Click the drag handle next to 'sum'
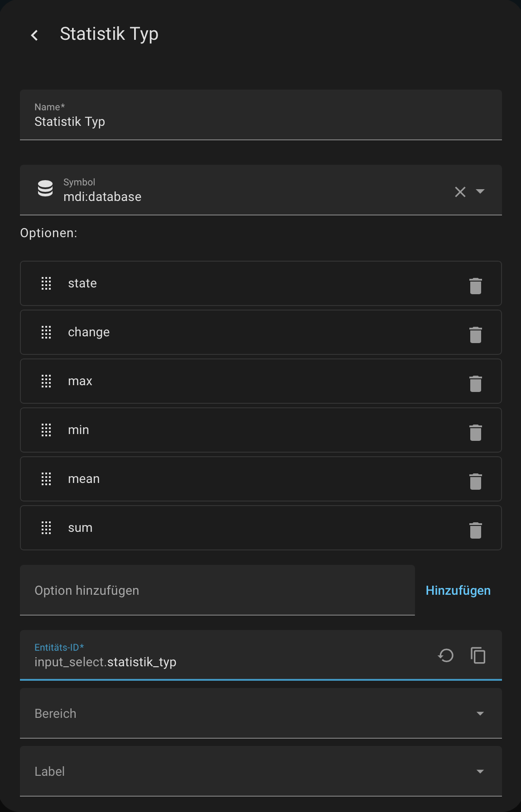Image resolution: width=521 pixels, height=812 pixels. [46, 528]
